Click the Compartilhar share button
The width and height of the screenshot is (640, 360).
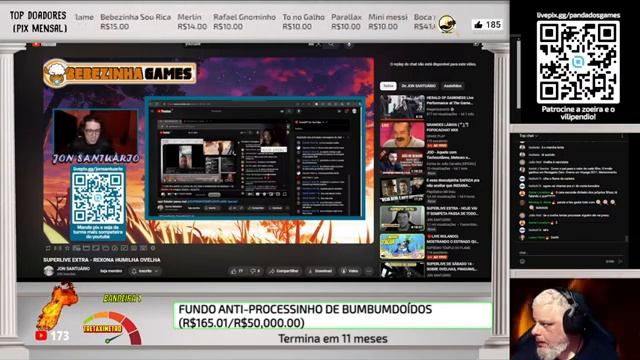[x=284, y=271]
